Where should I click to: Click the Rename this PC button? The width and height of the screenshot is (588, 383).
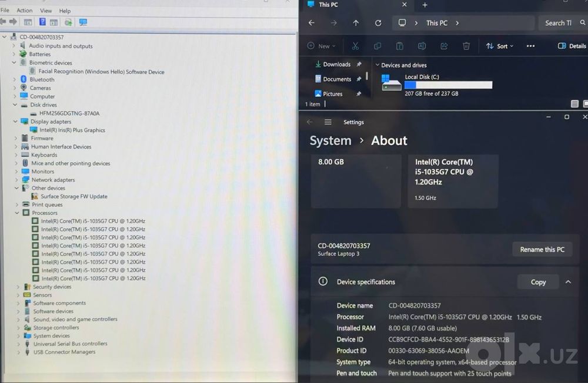(542, 250)
